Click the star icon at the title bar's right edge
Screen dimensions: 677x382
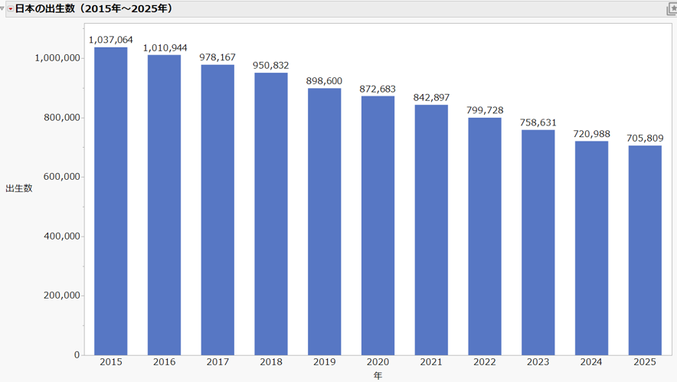point(672,9)
